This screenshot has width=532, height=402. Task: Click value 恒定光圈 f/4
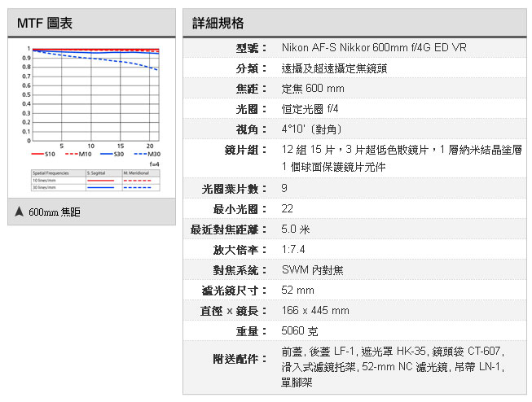(x=310, y=109)
